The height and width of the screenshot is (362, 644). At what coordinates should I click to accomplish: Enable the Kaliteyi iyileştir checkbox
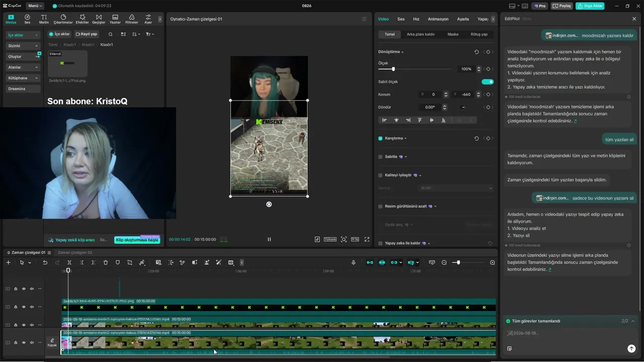[x=380, y=175]
